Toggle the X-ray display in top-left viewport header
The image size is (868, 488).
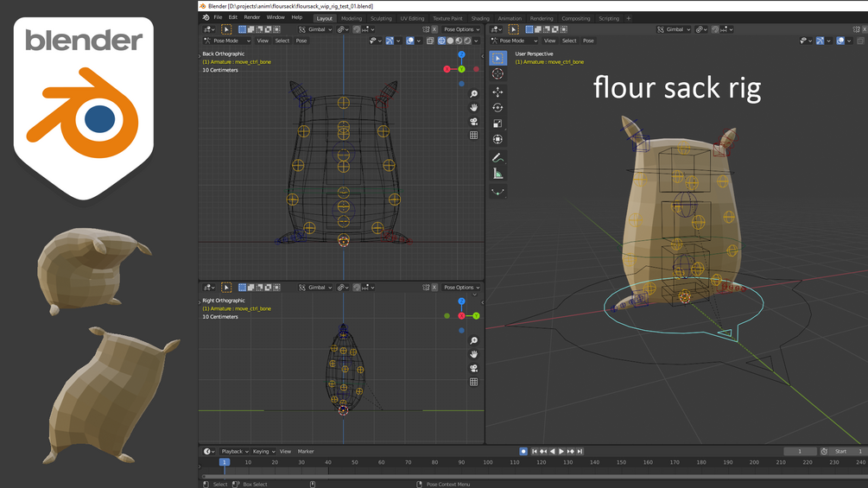tap(430, 41)
